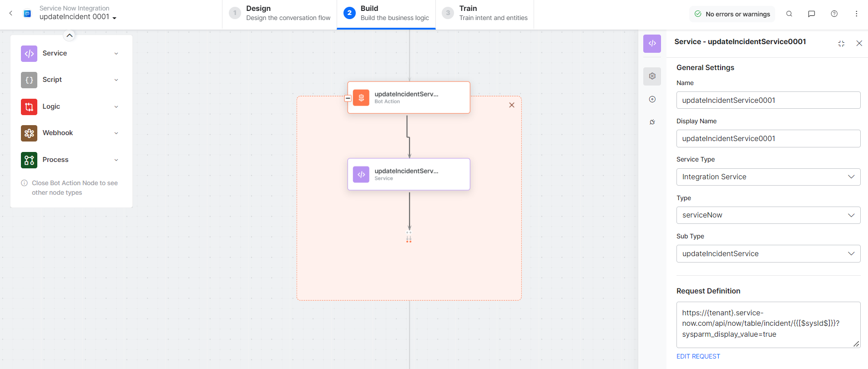Click the search icon in top bar
The image size is (868, 369).
pyautogui.click(x=789, y=14)
